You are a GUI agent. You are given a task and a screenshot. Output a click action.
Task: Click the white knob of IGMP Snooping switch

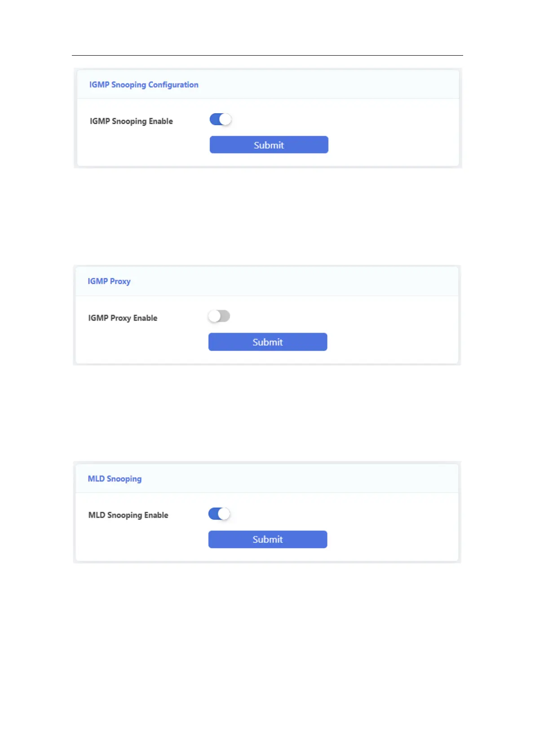[x=225, y=119]
